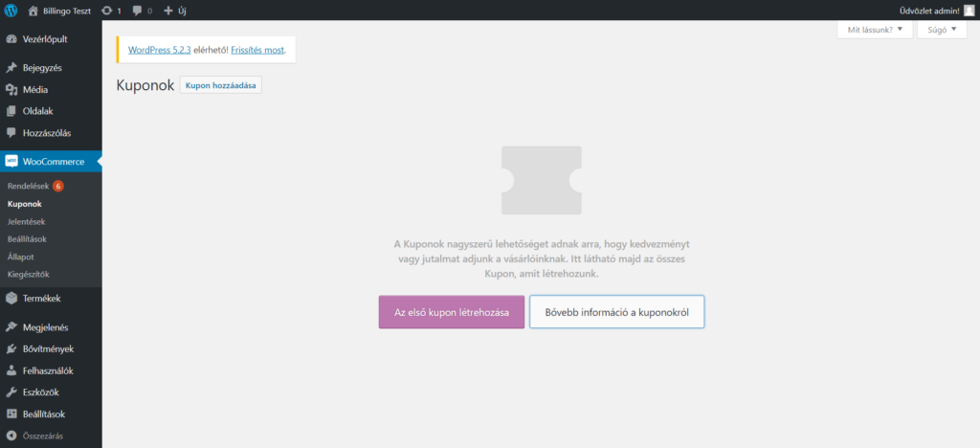Click the Termékek box icon
This screenshot has height=448, width=980.
pyautogui.click(x=11, y=298)
